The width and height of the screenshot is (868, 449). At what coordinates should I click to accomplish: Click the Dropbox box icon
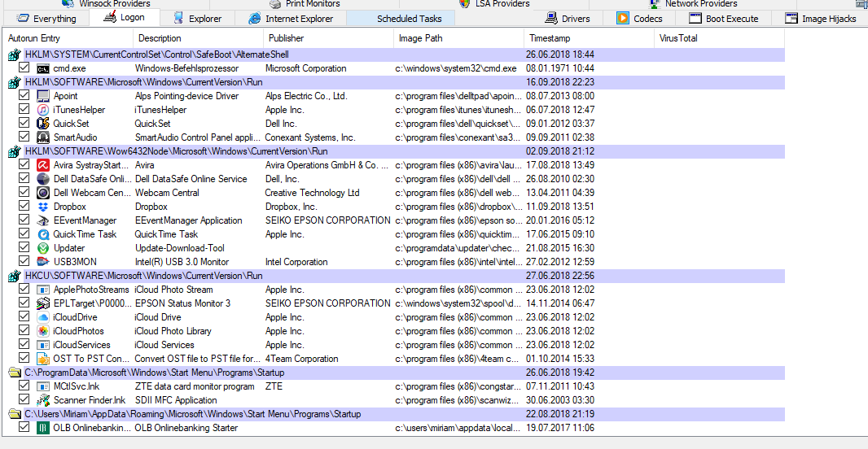[x=42, y=207]
